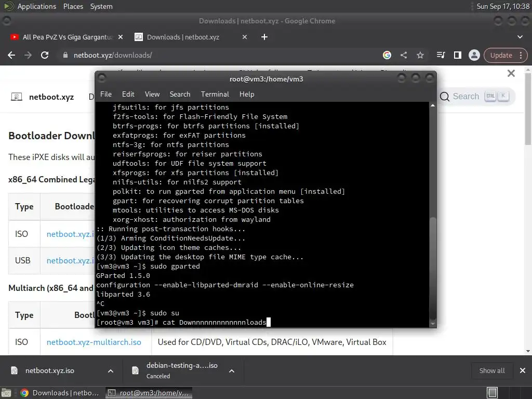Bookmark this page with the star
Image resolution: width=532 pixels, height=399 pixels.
420,55
